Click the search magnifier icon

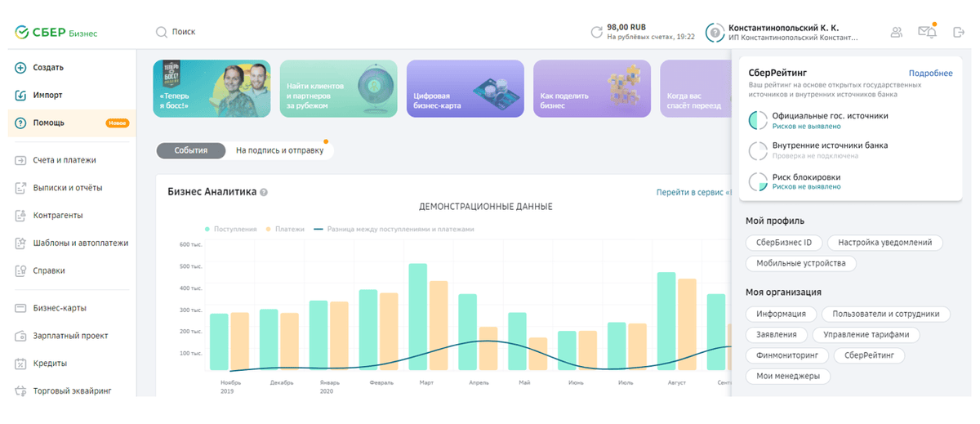161,32
